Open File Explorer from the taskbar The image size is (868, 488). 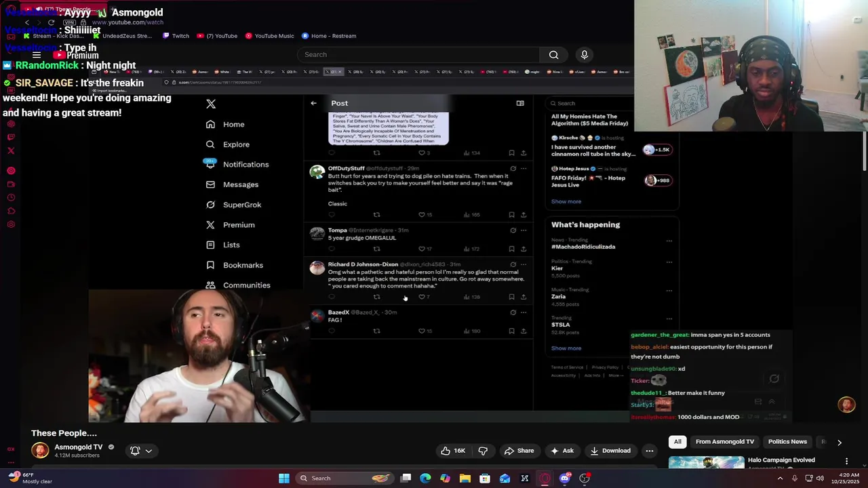click(x=465, y=479)
